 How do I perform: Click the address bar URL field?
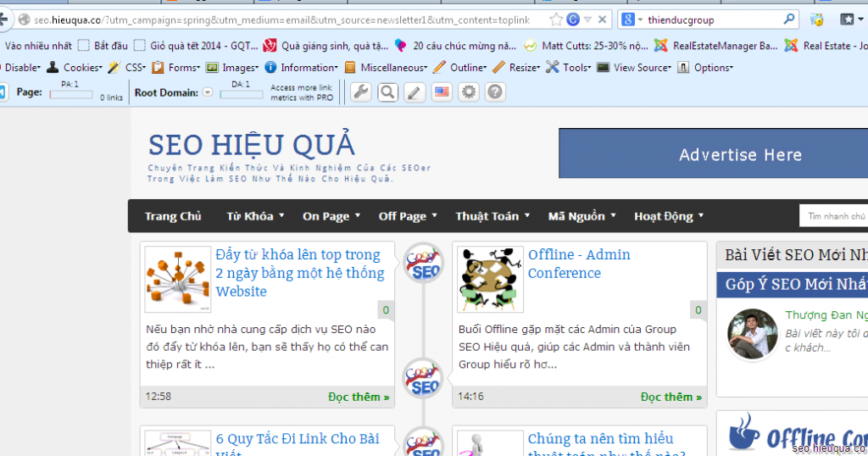[282, 20]
